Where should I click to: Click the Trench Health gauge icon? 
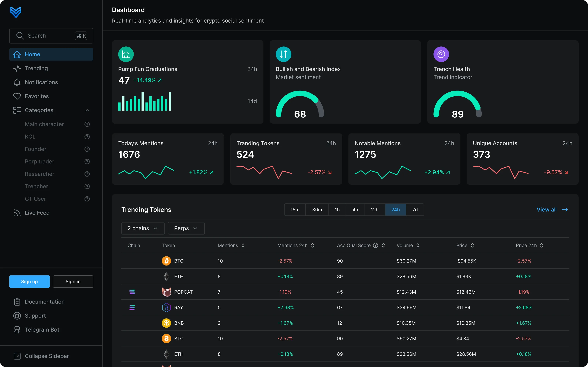click(441, 54)
